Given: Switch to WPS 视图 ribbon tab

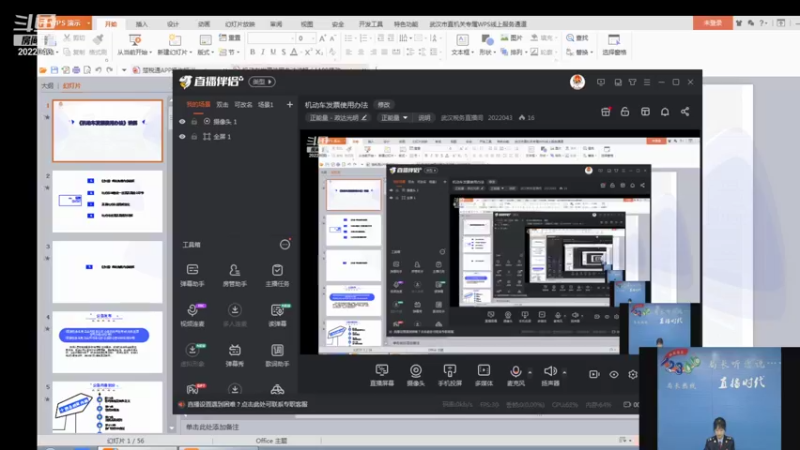Looking at the screenshot, I should pos(307,24).
